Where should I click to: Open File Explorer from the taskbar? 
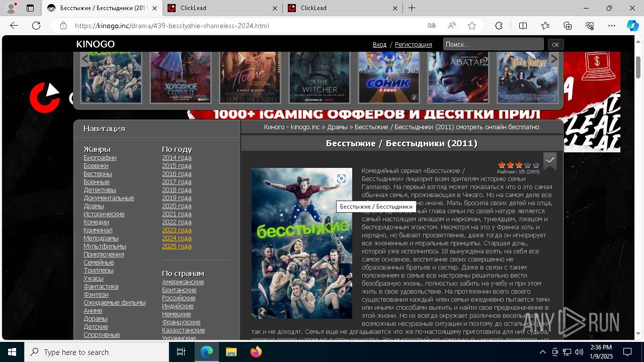231,352
